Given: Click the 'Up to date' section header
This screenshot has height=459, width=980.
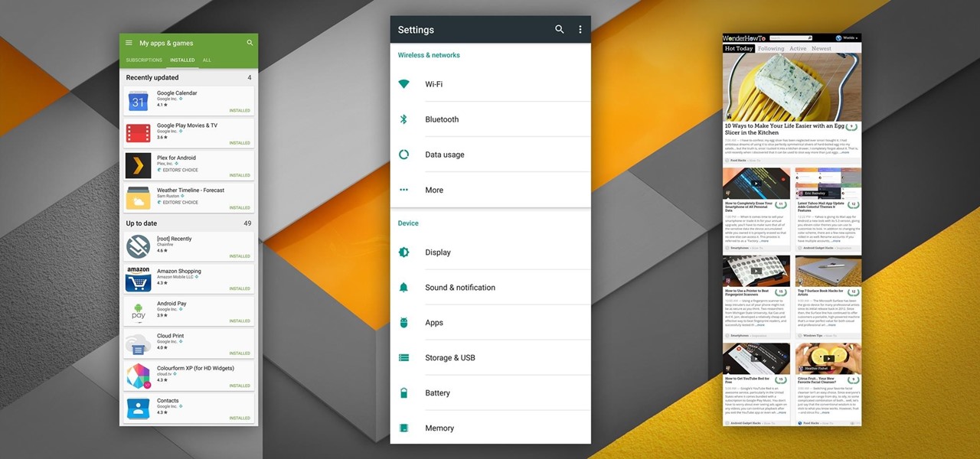Looking at the screenshot, I should (x=142, y=223).
